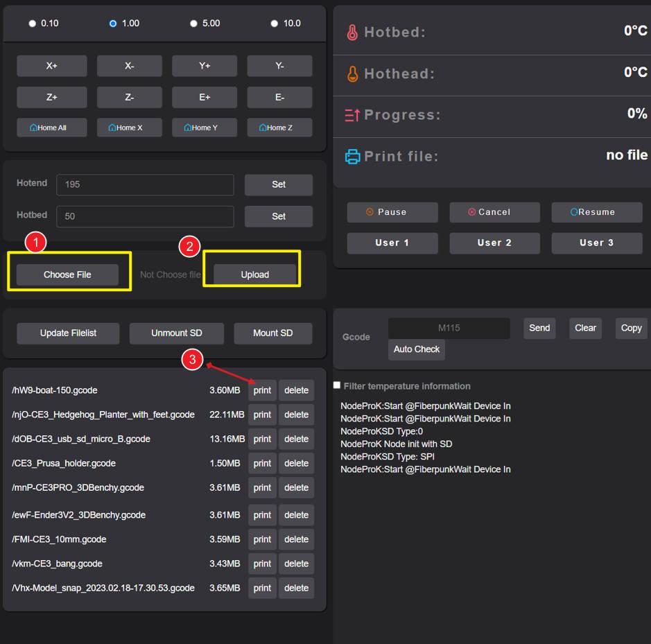Viewport: 651px width, 644px height.
Task: Unmount the SD card
Action: (176, 333)
